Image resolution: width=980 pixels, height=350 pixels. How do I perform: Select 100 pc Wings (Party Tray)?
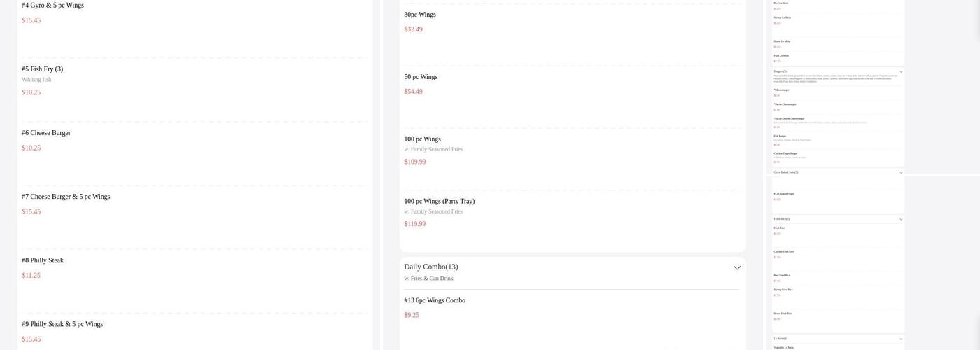click(439, 202)
